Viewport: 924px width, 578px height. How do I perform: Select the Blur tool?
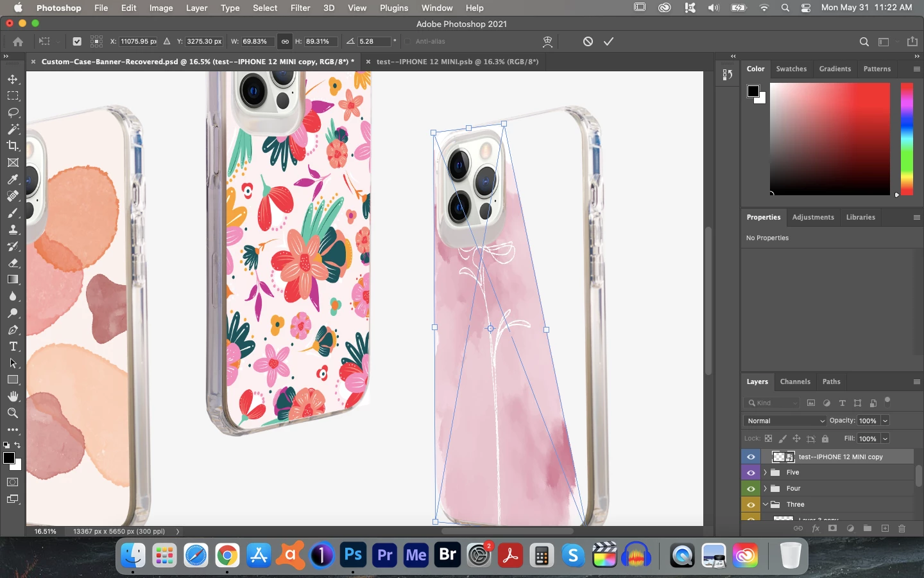(13, 296)
